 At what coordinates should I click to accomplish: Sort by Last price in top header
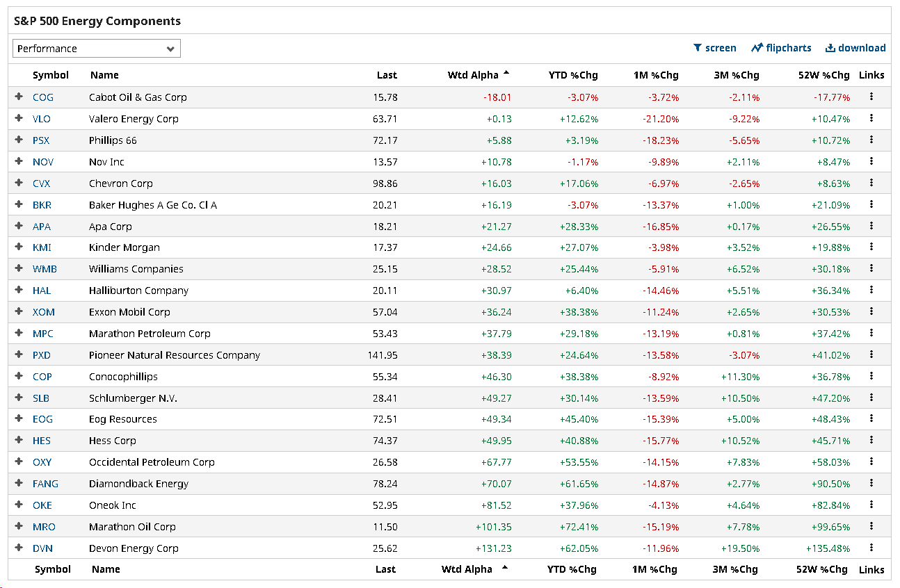pyautogui.click(x=387, y=75)
